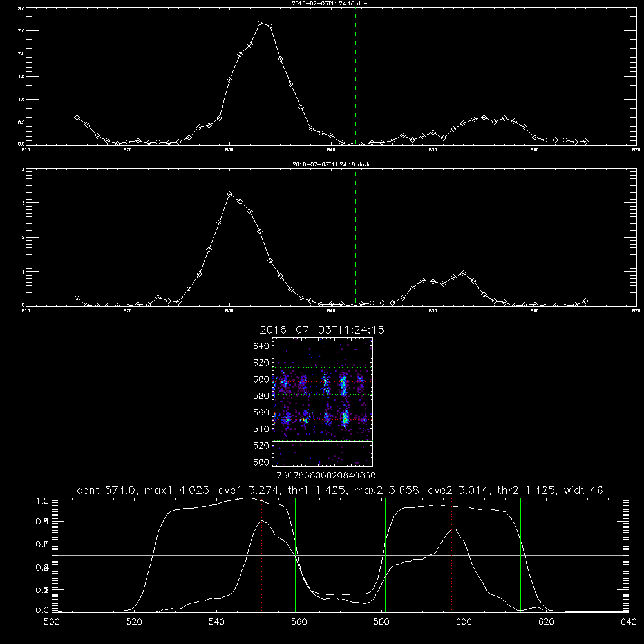644x644 pixels.
Task: Click the left green dashed line in dusk plot
Action: [205, 238]
